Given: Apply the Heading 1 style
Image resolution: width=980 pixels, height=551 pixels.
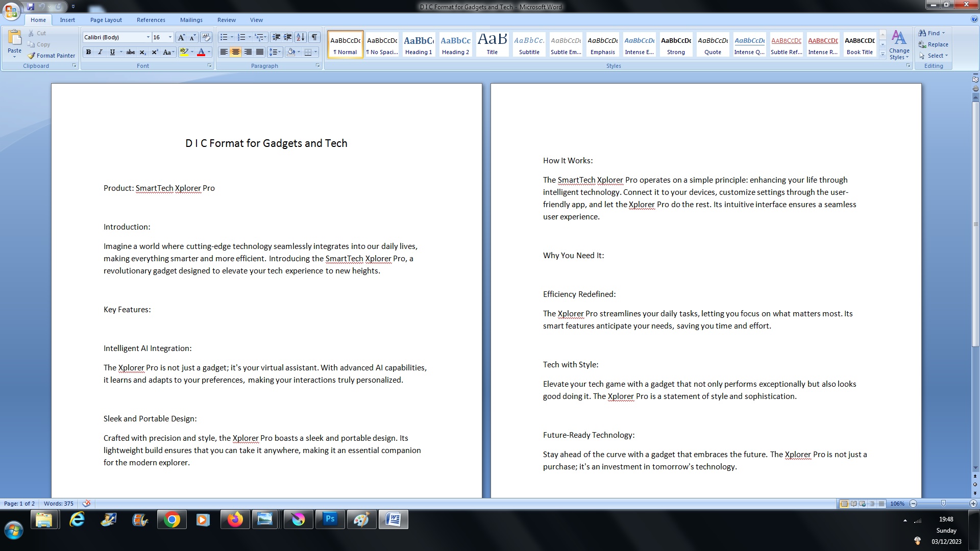Looking at the screenshot, I should pyautogui.click(x=418, y=44).
